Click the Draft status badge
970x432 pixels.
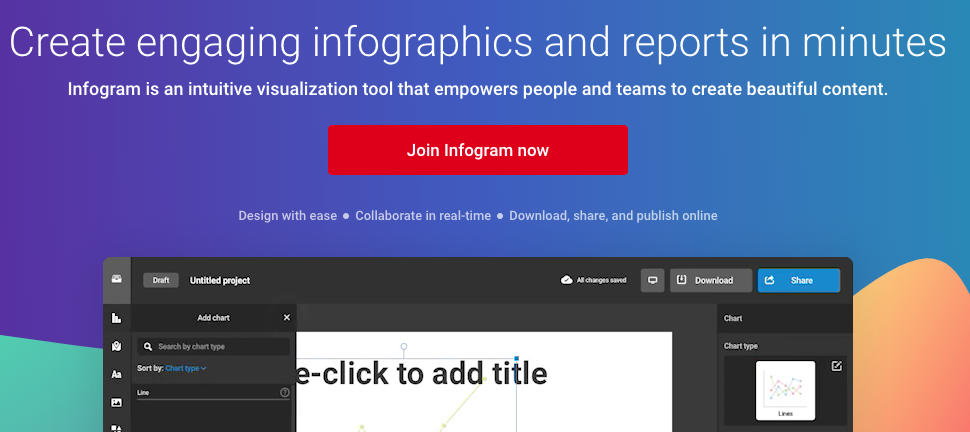coord(161,280)
